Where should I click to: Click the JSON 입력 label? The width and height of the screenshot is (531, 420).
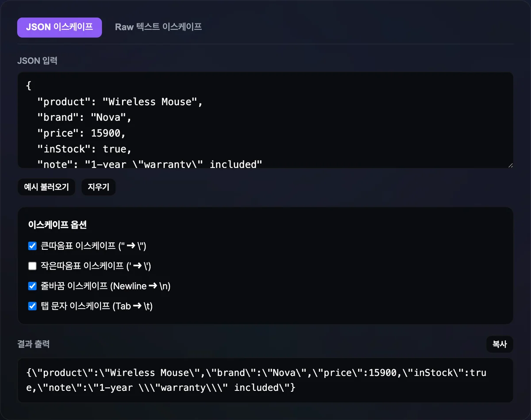coord(37,61)
